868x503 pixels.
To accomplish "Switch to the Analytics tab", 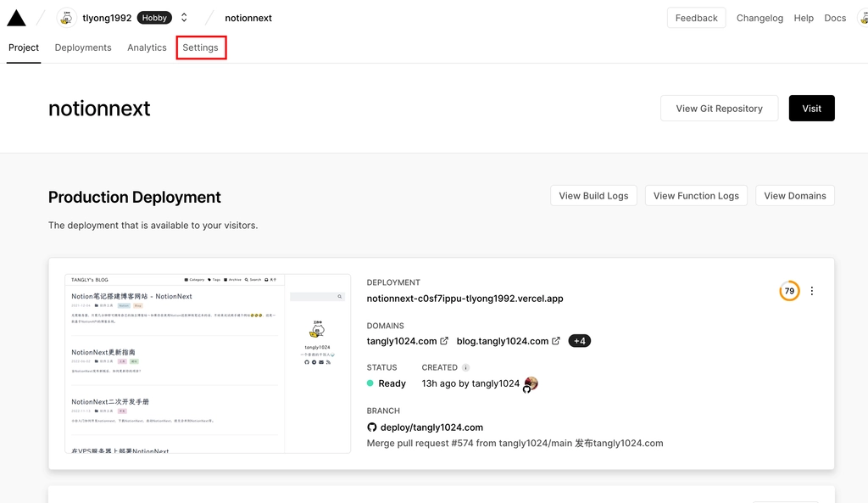I will coord(147,48).
